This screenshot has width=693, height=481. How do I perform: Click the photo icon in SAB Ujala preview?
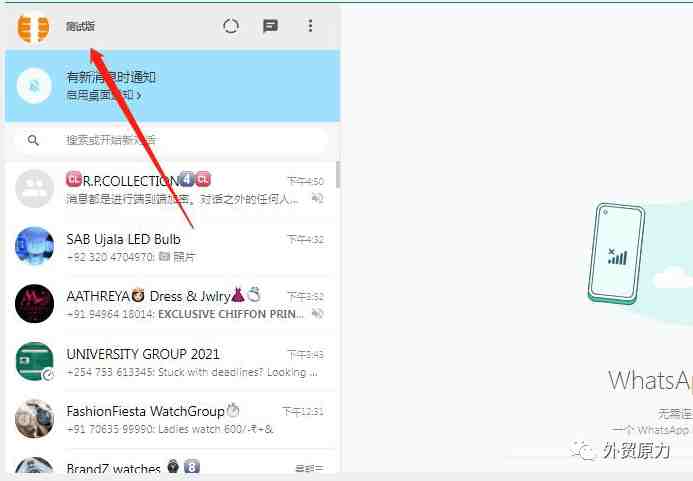(x=164, y=256)
